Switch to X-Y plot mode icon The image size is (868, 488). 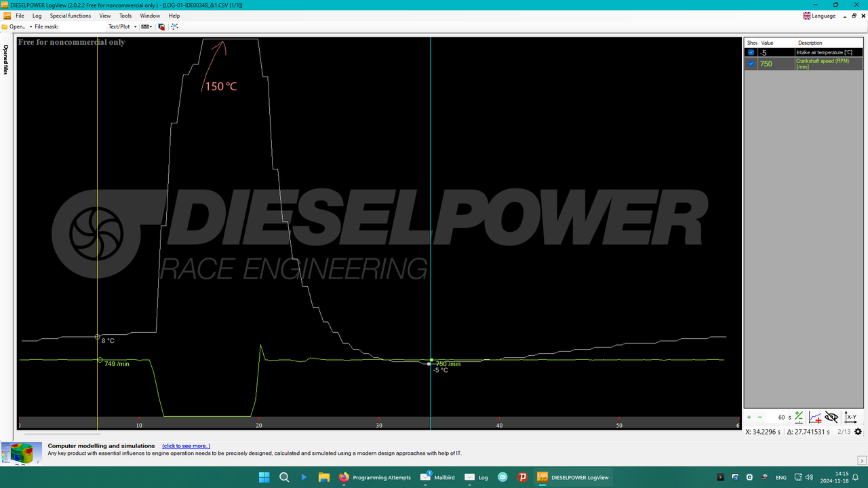click(850, 418)
